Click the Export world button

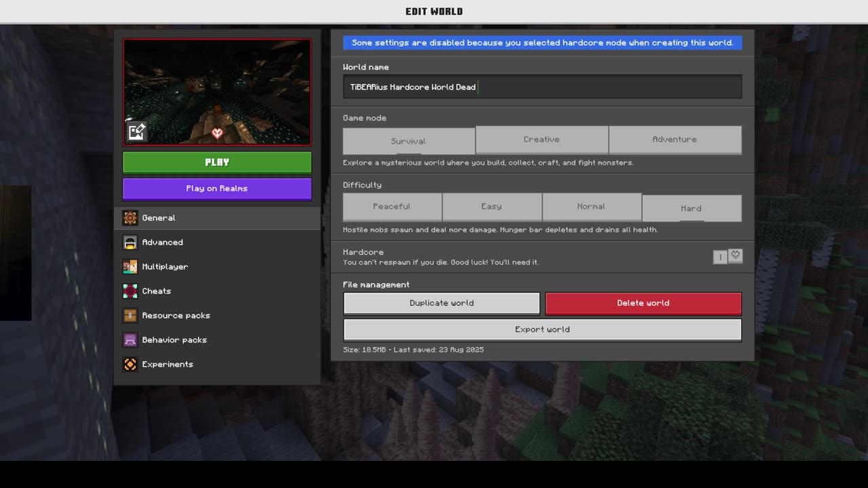(x=542, y=329)
